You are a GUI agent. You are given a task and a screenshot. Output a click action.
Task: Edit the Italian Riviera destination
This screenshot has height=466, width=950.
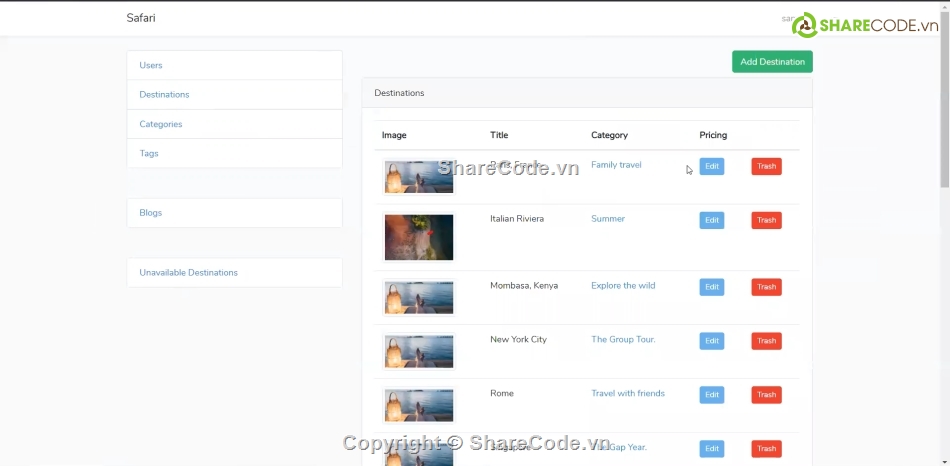point(711,220)
